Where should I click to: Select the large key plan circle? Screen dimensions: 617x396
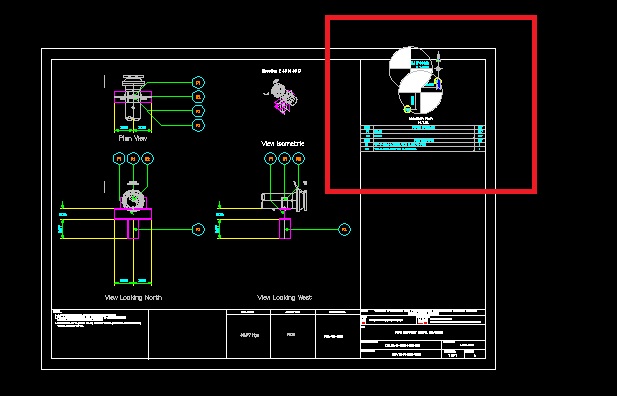(x=421, y=92)
